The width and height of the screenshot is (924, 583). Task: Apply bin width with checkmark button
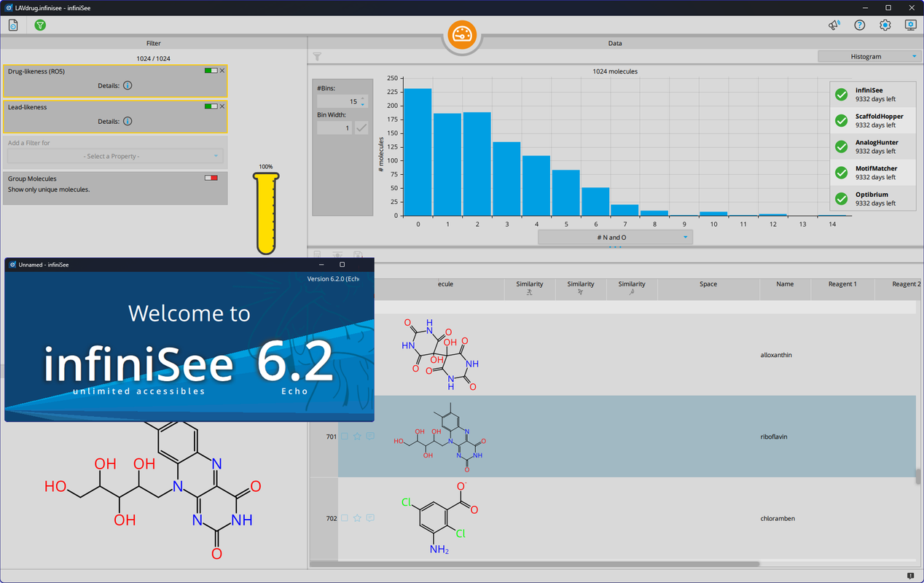(361, 128)
